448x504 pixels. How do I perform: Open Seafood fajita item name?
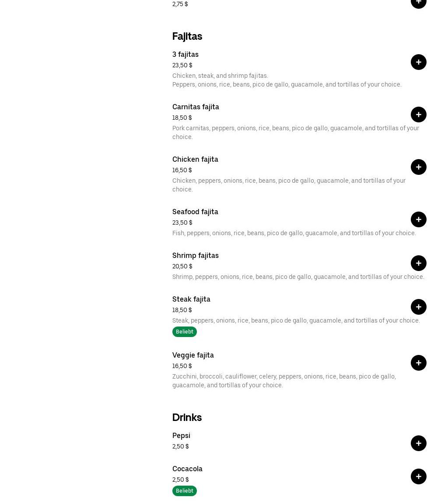pyautogui.click(x=195, y=212)
